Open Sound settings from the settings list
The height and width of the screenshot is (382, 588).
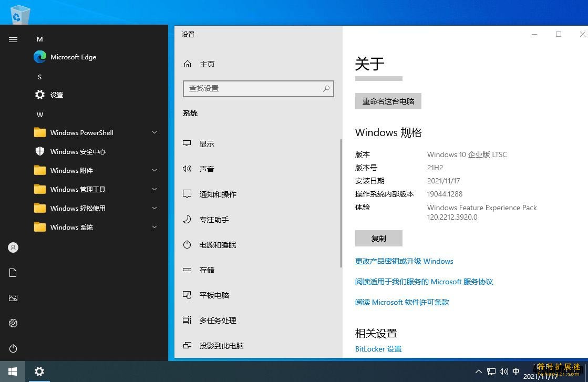tap(206, 169)
